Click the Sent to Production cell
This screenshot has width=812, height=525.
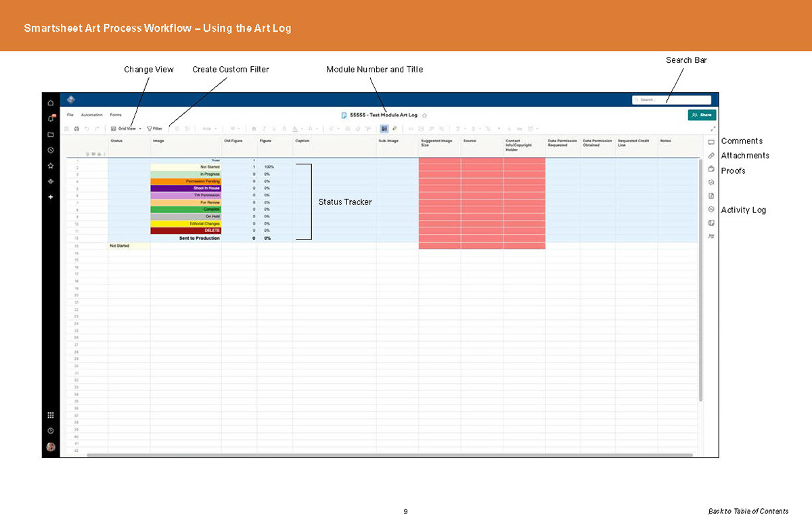pyautogui.click(x=186, y=238)
